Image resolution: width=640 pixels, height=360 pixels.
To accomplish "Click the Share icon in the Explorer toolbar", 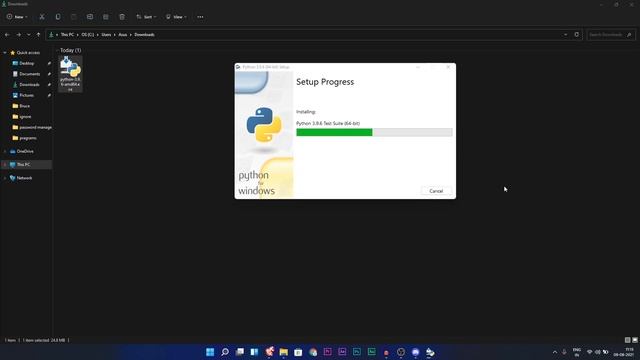I will (106, 17).
